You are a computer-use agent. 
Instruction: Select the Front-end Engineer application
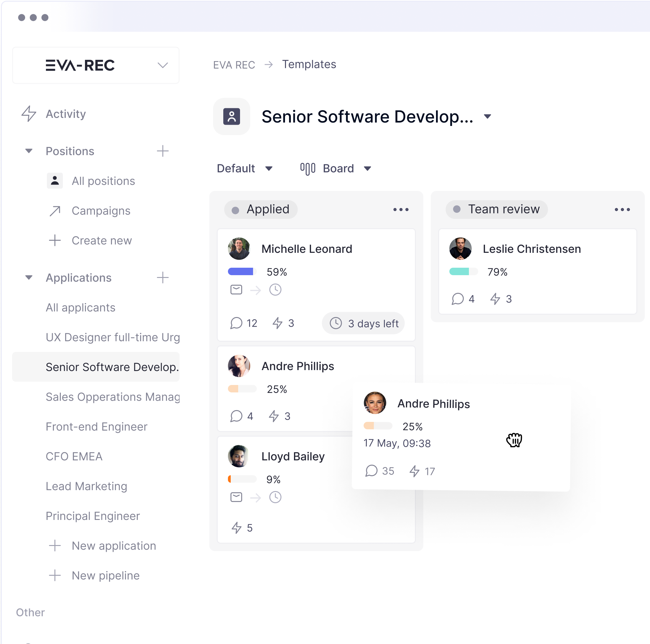pos(96,426)
